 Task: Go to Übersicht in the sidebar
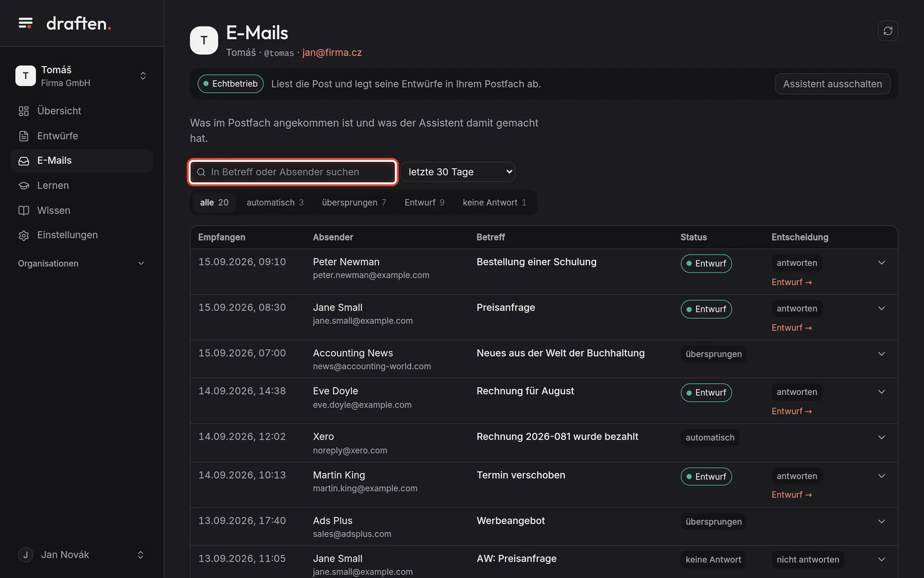(82, 111)
